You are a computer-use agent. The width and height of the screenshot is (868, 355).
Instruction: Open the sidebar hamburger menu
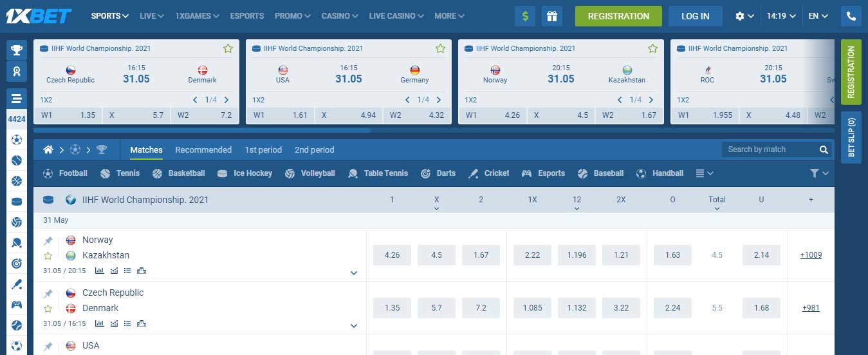(x=17, y=99)
